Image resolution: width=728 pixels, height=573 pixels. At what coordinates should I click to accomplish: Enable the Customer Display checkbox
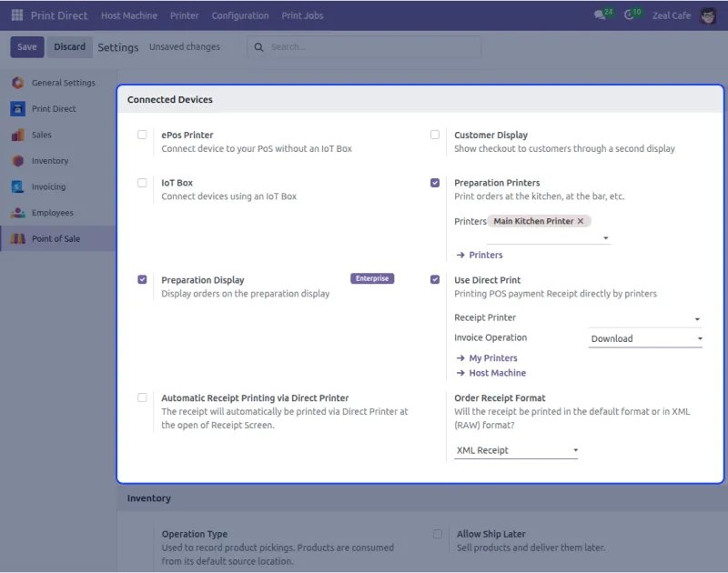(435, 135)
